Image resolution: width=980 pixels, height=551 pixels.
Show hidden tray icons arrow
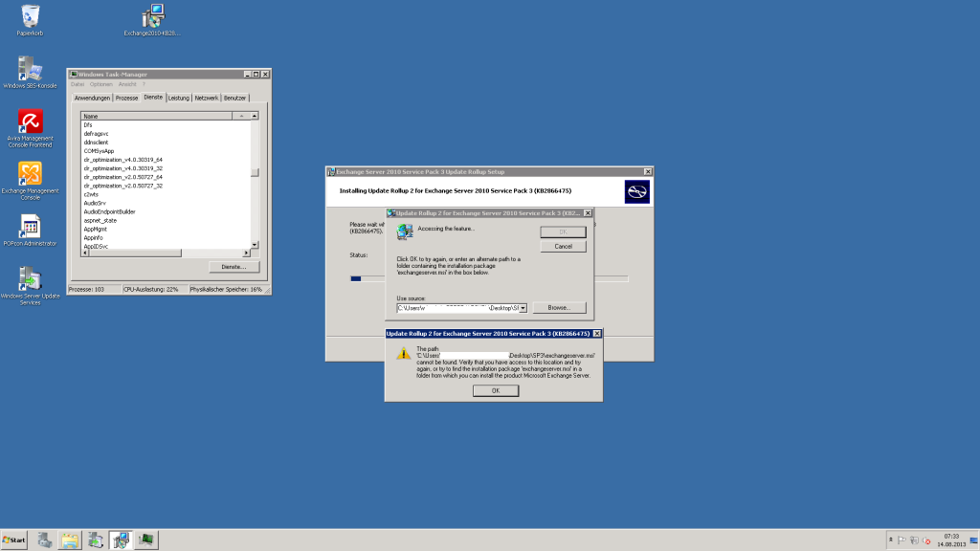tap(891, 540)
